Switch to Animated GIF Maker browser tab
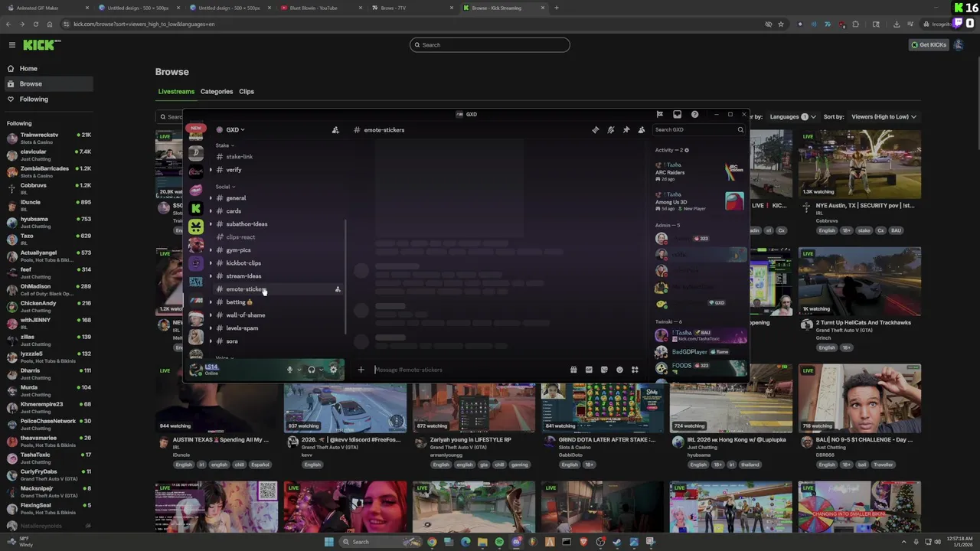 coord(46,8)
